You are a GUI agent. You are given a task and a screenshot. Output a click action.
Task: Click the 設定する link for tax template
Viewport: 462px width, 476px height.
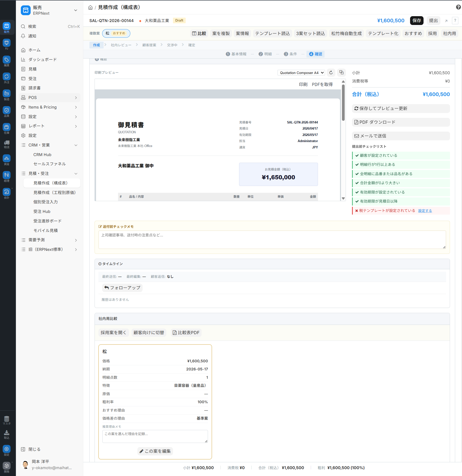pyautogui.click(x=425, y=211)
